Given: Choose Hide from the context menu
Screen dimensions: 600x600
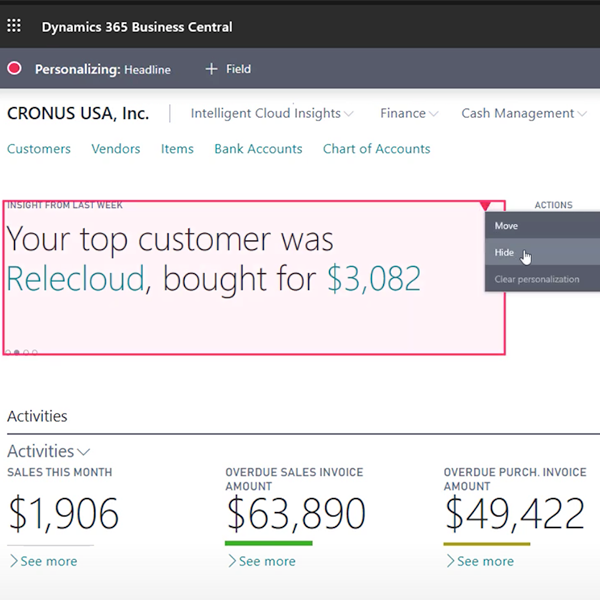Looking at the screenshot, I should tap(542, 252).
